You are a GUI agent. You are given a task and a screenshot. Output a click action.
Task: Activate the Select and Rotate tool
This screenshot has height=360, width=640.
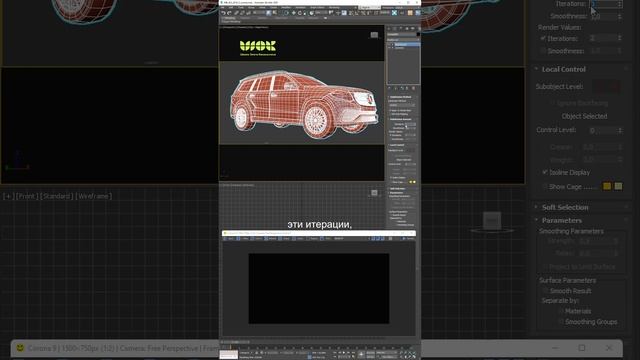pos(300,13)
